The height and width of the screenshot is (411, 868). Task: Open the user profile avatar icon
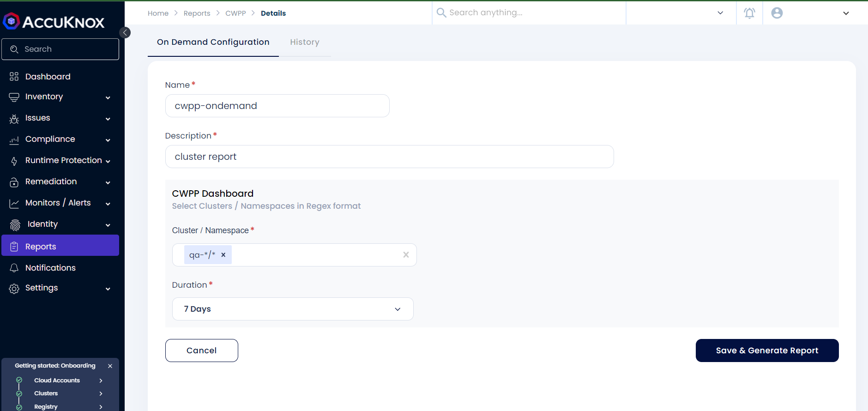[777, 13]
